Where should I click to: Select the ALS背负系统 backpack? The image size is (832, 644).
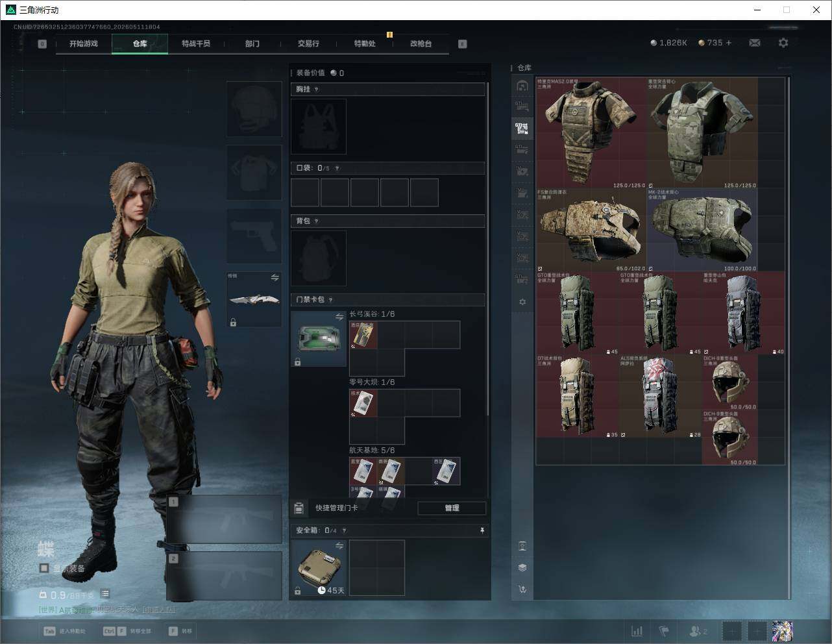(x=661, y=396)
